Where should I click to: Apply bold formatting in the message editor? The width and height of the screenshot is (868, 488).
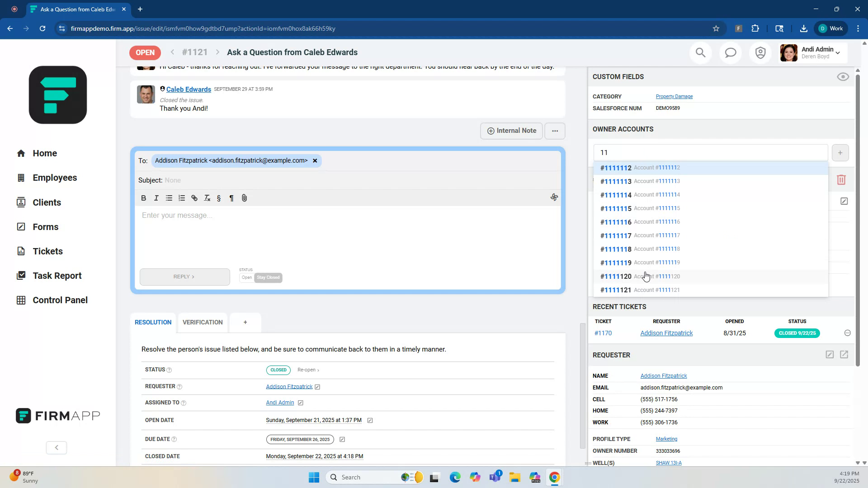click(x=143, y=198)
